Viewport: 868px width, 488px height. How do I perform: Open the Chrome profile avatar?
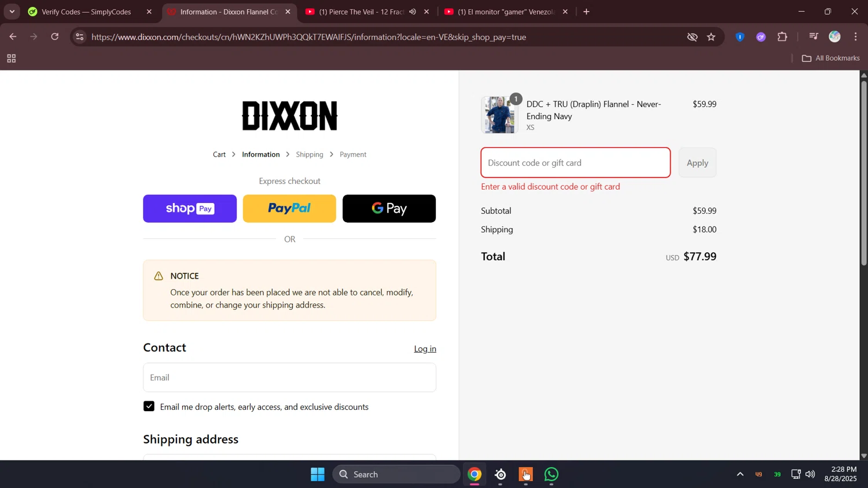coord(834,37)
